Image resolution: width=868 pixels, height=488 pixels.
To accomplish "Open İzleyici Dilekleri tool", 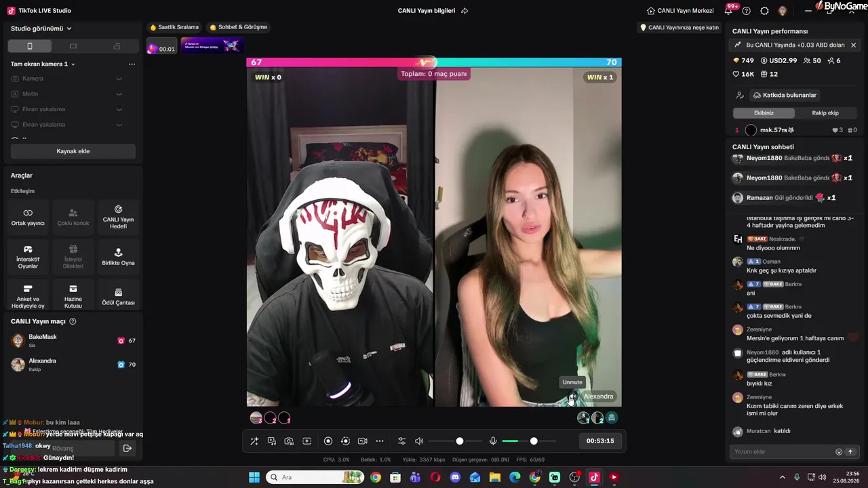I will (x=73, y=257).
